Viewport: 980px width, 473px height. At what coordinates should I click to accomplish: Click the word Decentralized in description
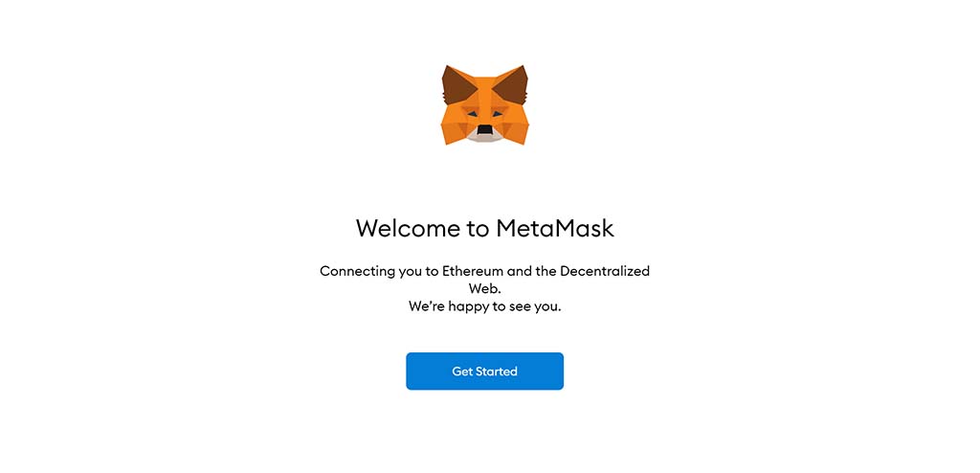click(605, 271)
